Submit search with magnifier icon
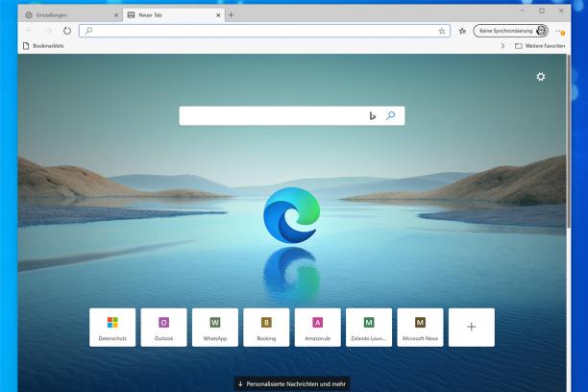This screenshot has width=588, height=392. point(390,115)
